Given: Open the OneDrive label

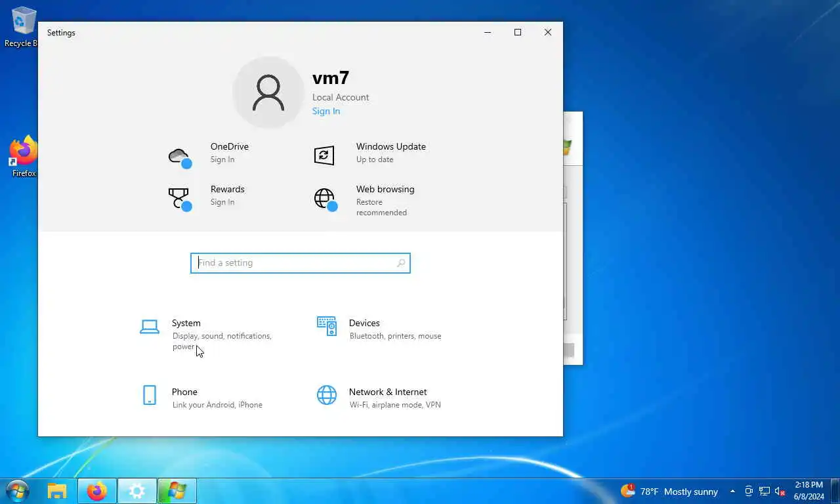Looking at the screenshot, I should [230, 146].
